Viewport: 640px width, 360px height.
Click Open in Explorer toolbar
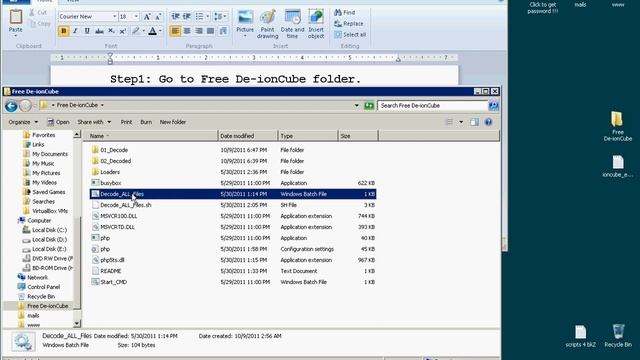coord(58,122)
